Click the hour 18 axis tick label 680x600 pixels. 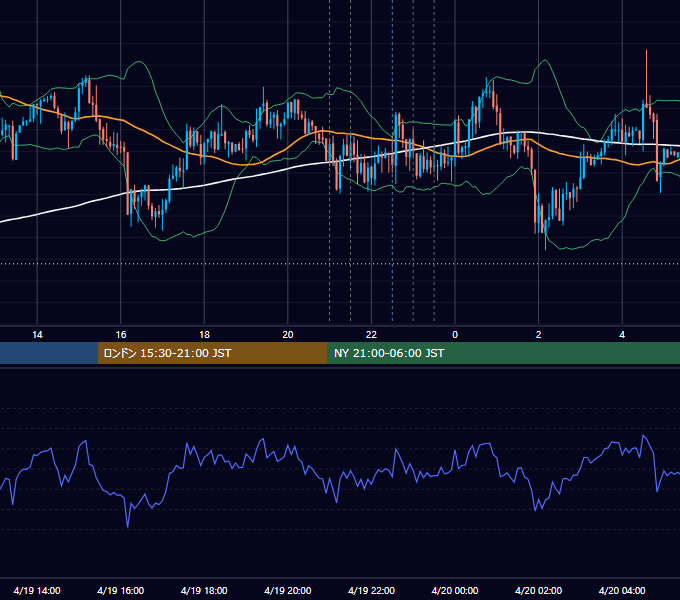(x=204, y=335)
